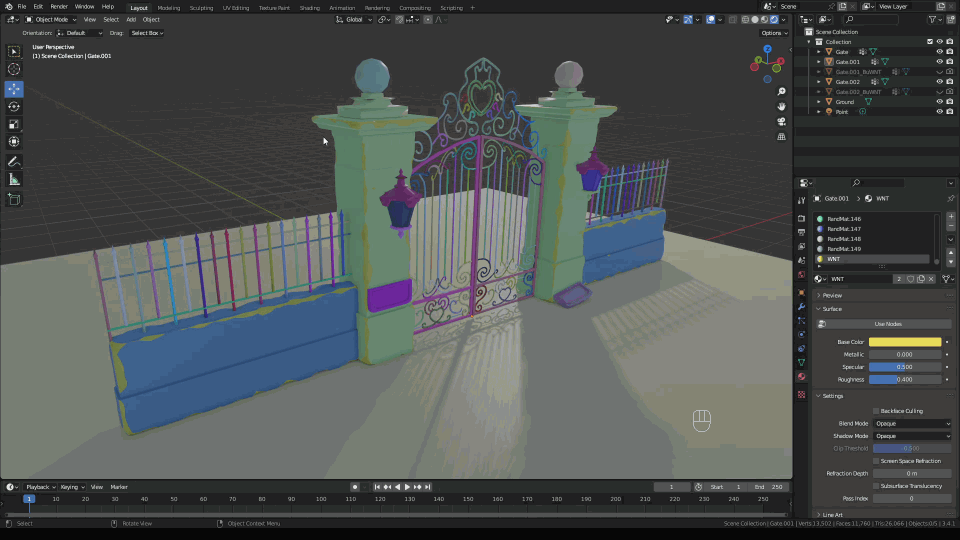Open the Modifier wrench properties tab
Screen dimensions: 960x540
[x=801, y=306]
